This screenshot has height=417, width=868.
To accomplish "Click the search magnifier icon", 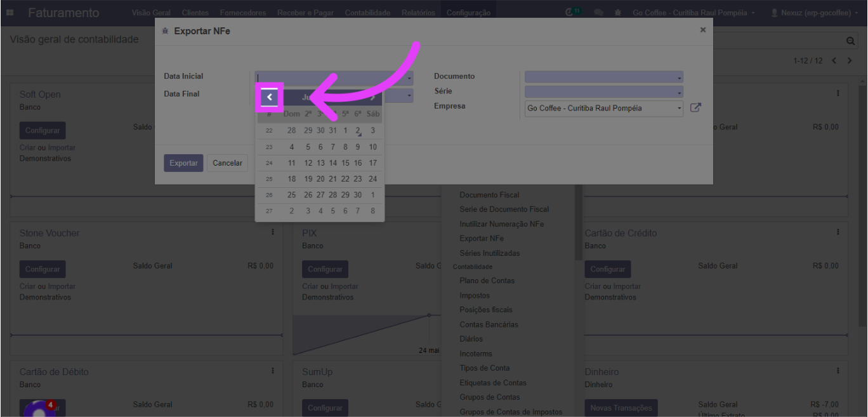I will (x=851, y=41).
